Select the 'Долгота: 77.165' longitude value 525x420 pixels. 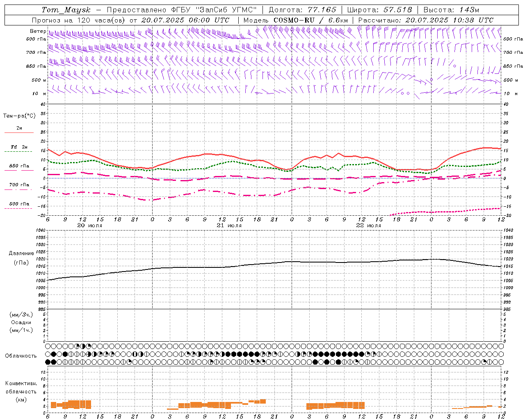(x=302, y=10)
